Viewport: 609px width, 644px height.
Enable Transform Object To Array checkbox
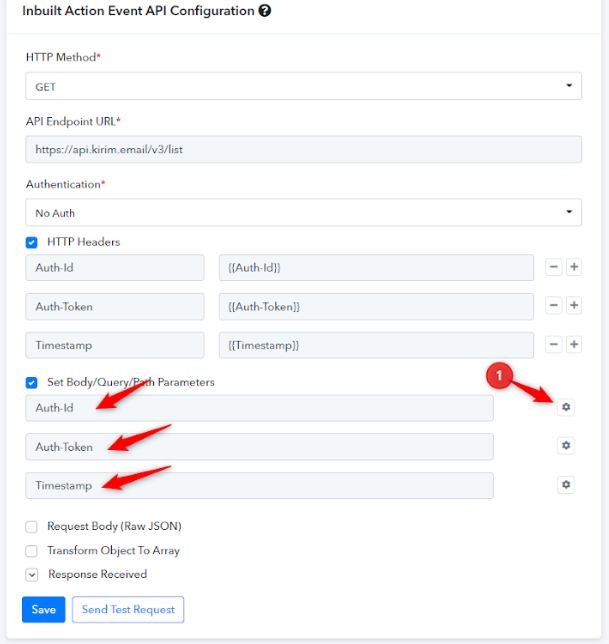coord(32,551)
